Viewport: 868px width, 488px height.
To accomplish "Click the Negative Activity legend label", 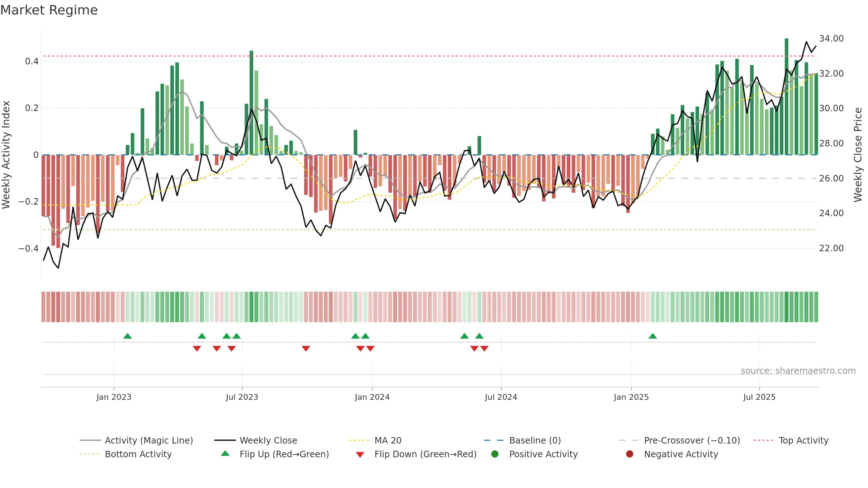I will (x=681, y=454).
